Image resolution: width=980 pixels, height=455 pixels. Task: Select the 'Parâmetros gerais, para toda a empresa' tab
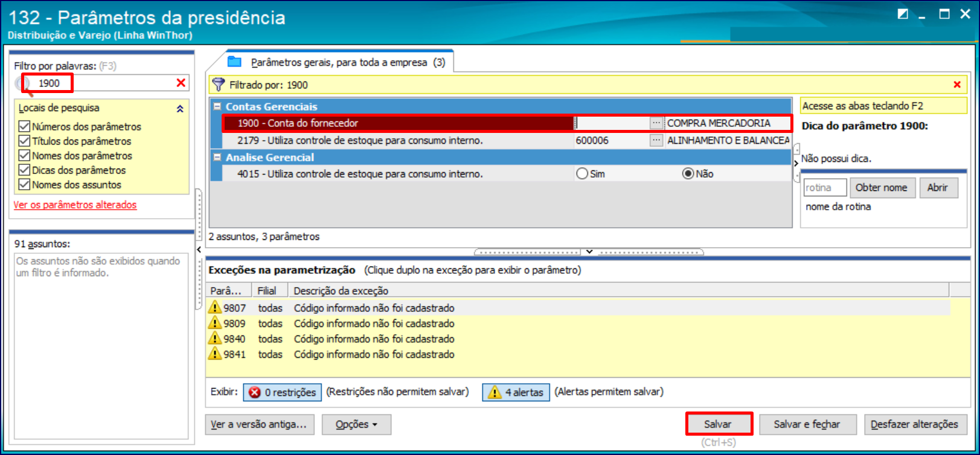tap(340, 62)
